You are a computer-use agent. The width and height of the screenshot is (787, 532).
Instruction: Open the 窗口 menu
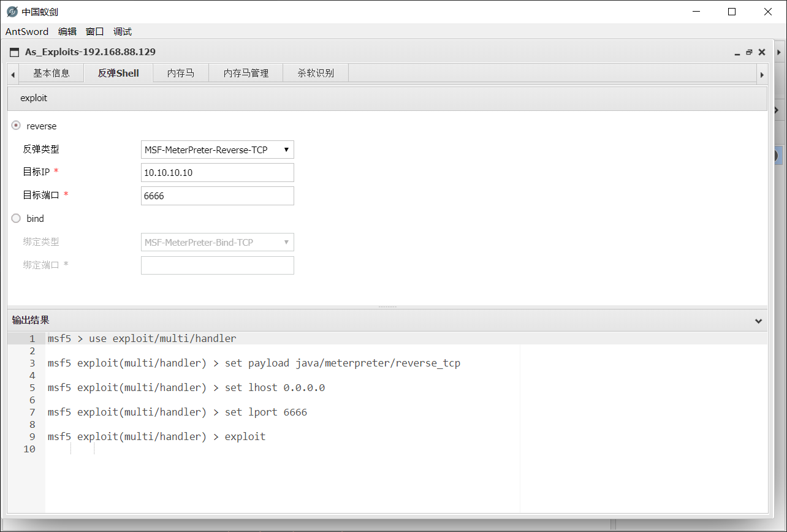(95, 32)
